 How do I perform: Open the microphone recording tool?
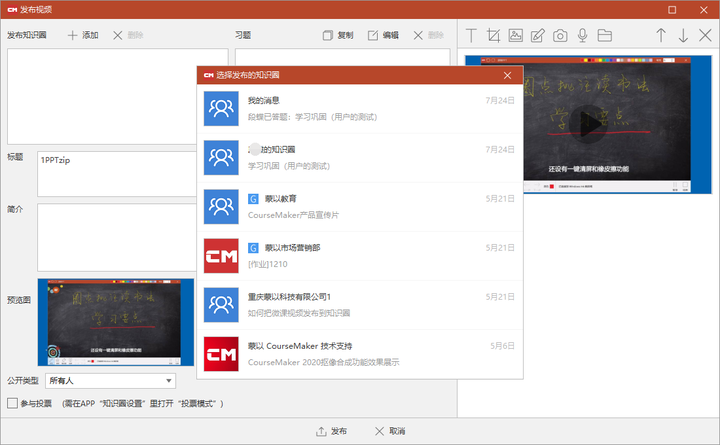582,35
